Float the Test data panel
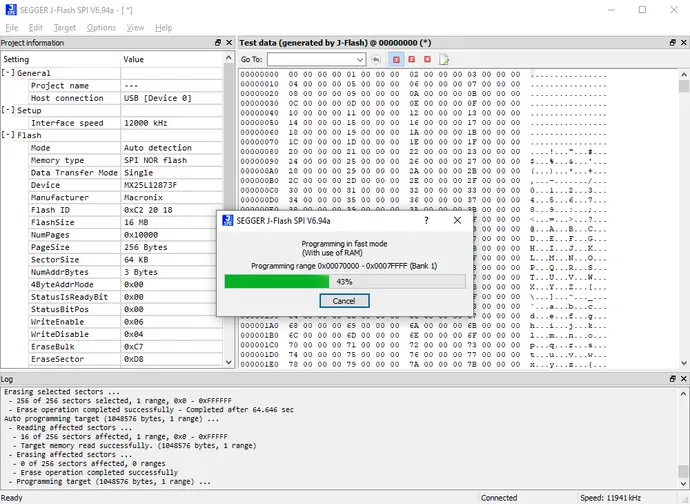The image size is (690, 504). [671, 43]
